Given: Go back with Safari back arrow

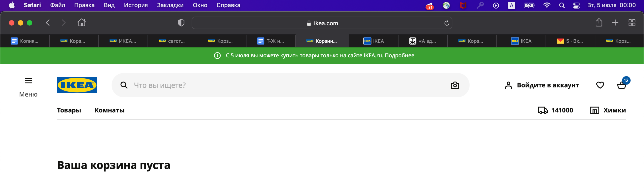Looking at the screenshot, I should coord(48,23).
